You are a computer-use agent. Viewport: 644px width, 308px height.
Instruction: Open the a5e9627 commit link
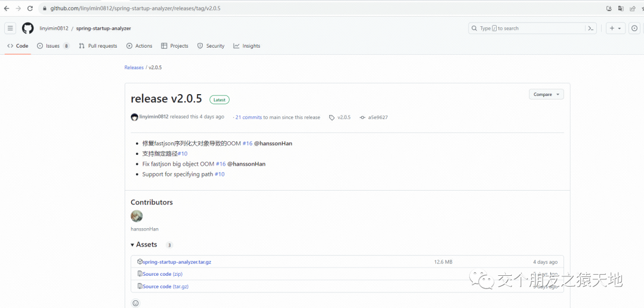378,117
